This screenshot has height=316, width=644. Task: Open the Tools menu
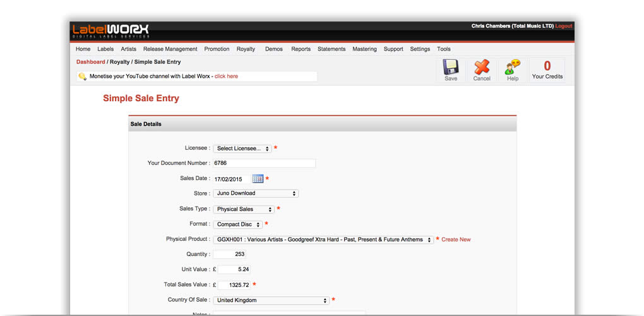point(444,49)
